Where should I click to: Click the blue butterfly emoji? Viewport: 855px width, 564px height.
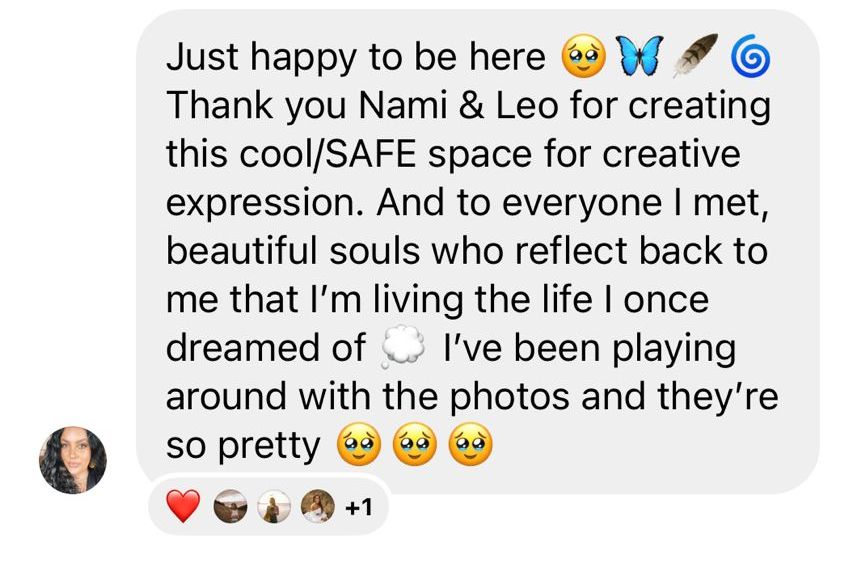pos(639,56)
